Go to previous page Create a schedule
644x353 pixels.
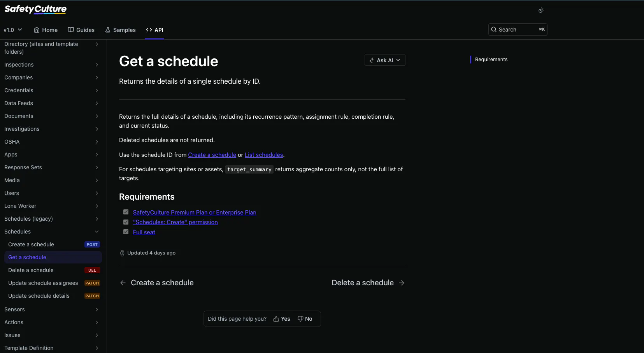(x=157, y=283)
